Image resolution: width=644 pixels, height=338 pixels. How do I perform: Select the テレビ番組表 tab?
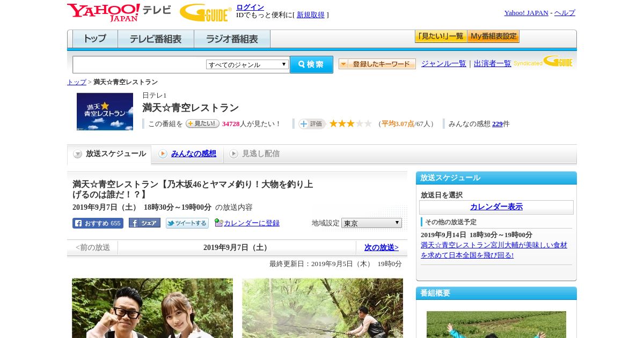click(156, 39)
